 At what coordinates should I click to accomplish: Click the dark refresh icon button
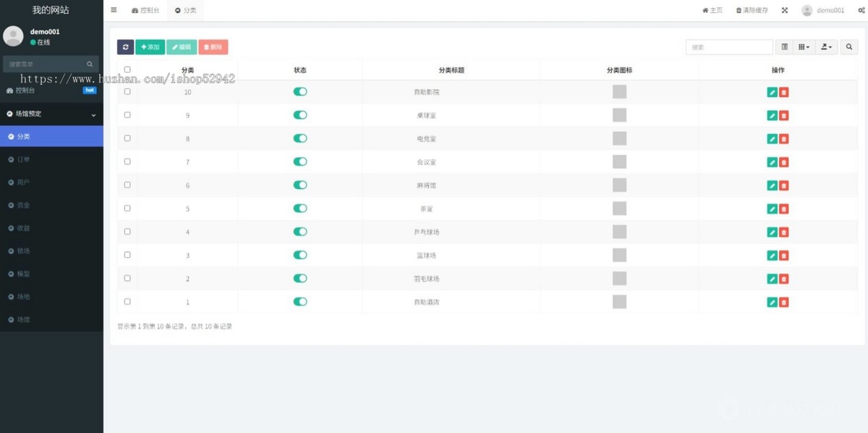click(125, 47)
